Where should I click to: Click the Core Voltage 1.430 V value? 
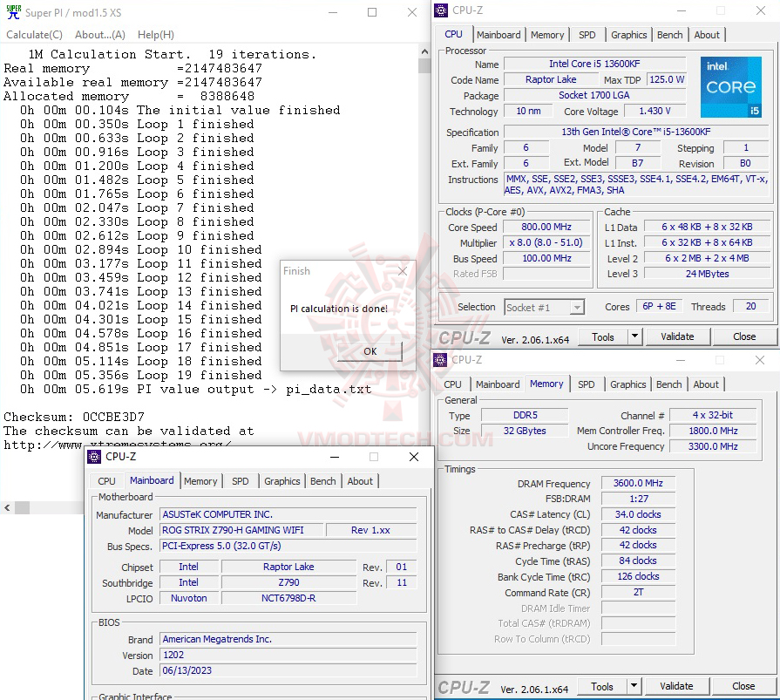coord(655,111)
